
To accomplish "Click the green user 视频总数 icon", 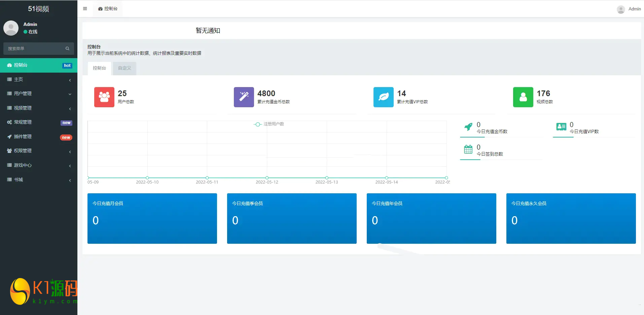I will (x=523, y=97).
